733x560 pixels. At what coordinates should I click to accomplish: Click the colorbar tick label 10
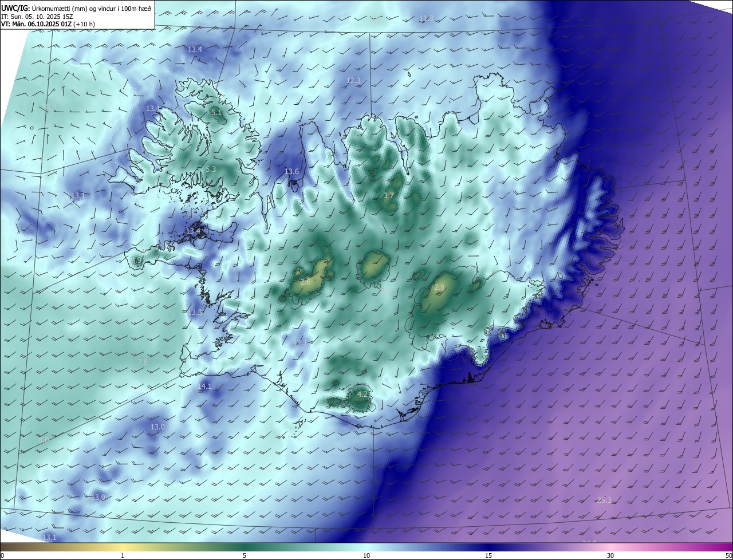[366, 555]
